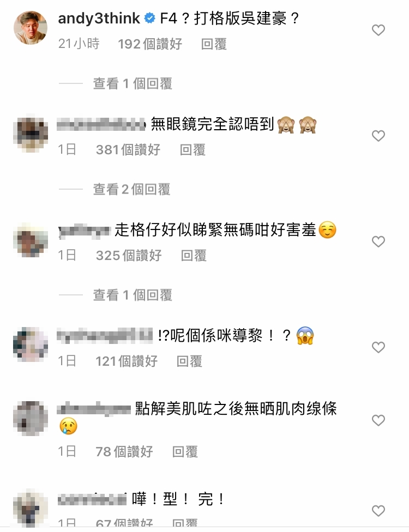The height and width of the screenshot is (532, 409).
Task: Click the blue verified badge next to andy3think
Action: coord(149,19)
